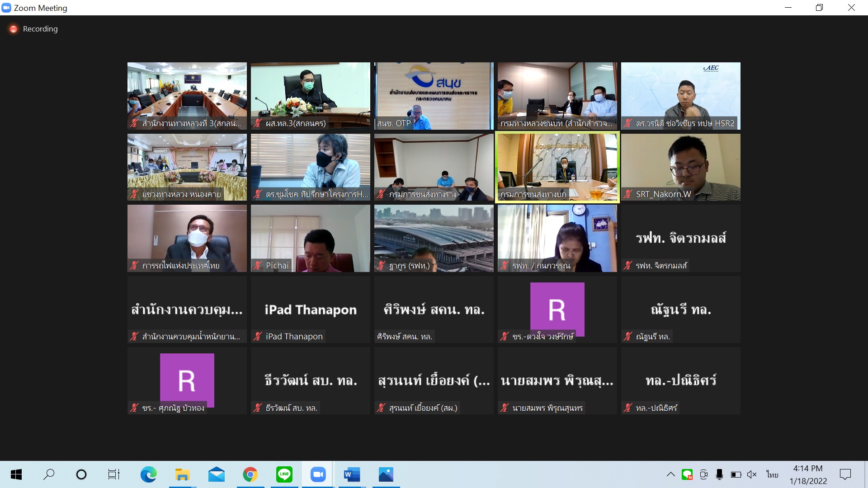
Task: Launch Google Chrome from taskbar
Action: [250, 474]
